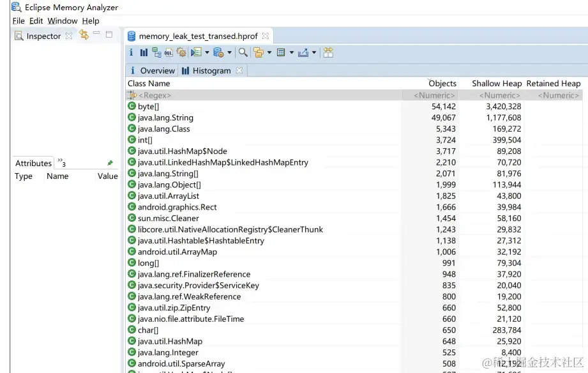Click the pin icon beside the Attributes tab
Screen dimensions: 588x373
[110, 163]
